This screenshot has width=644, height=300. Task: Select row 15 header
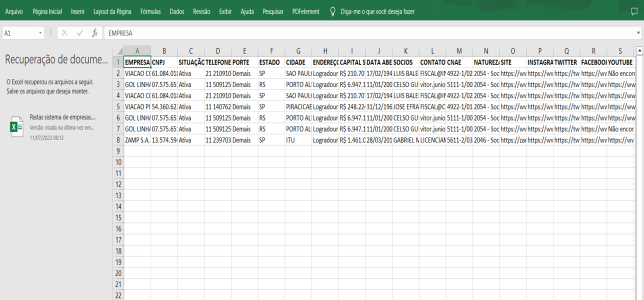pos(118,217)
